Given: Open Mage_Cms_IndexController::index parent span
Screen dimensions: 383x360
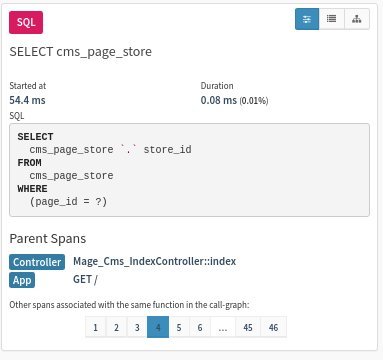Looking at the screenshot, I should click(x=155, y=261).
